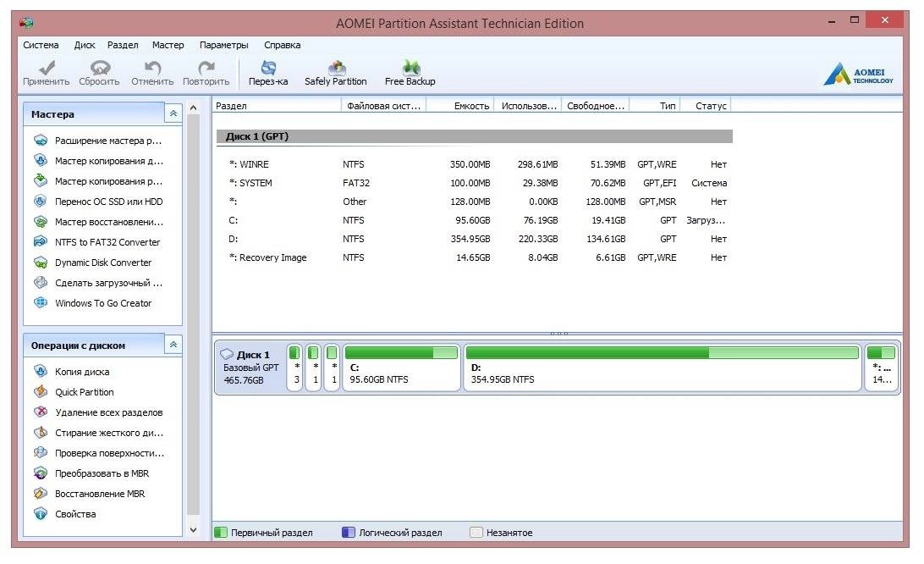Select the first small partition block labeled 3

[294, 368]
